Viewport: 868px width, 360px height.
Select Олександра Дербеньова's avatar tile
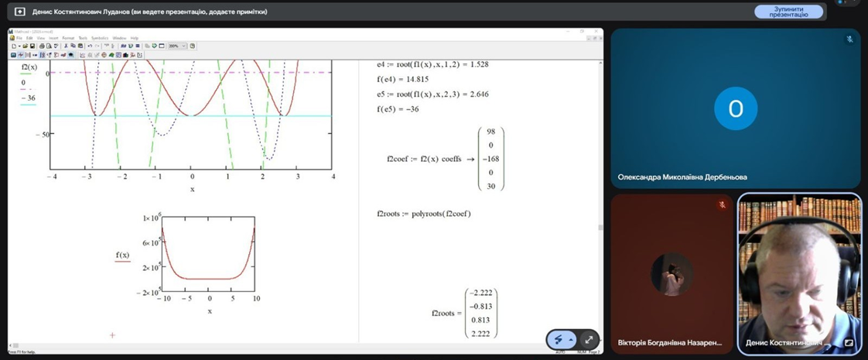tap(735, 108)
